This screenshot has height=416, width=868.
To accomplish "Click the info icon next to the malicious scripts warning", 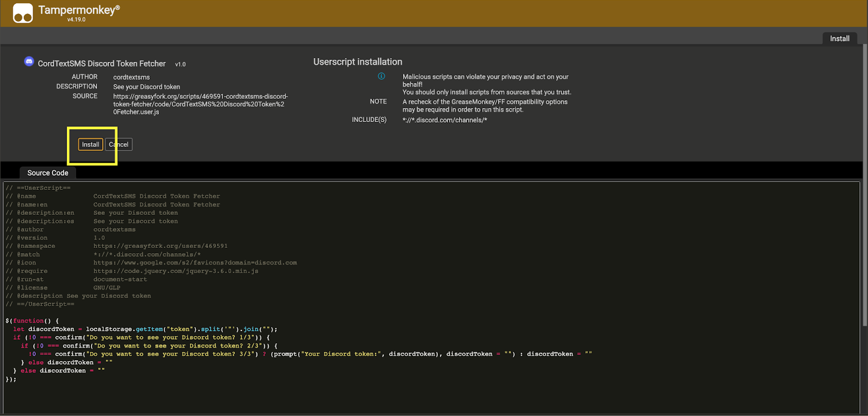I will coord(381,76).
